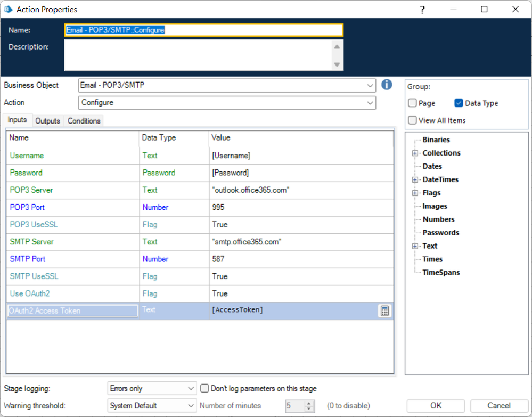Screen dimensions: 532x417
Task: Click the blue info icon beside Business Object
Action: coord(387,85)
